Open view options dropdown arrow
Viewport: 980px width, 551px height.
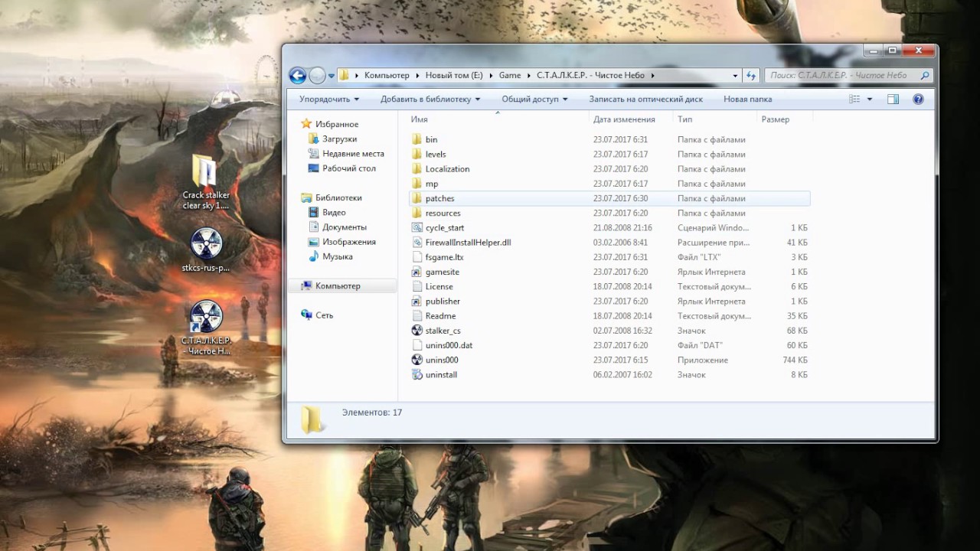tap(870, 99)
